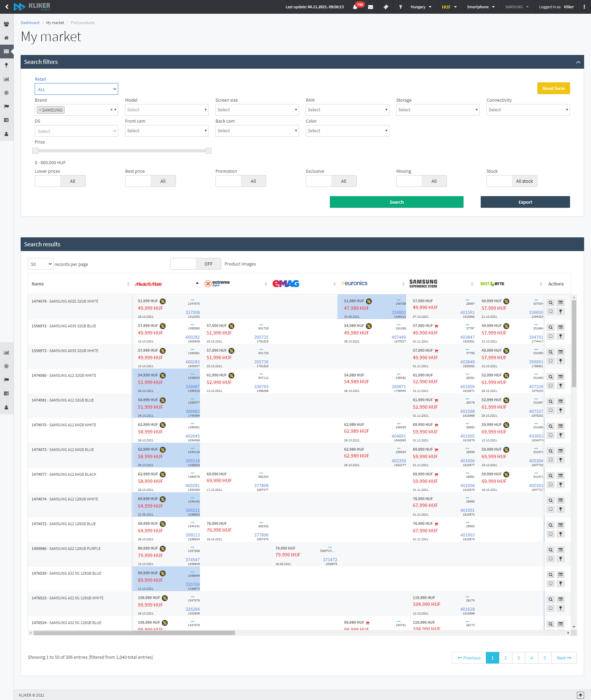591x700 pixels.
Task: Open the pin icon in left sidebar
Action: pos(6,65)
